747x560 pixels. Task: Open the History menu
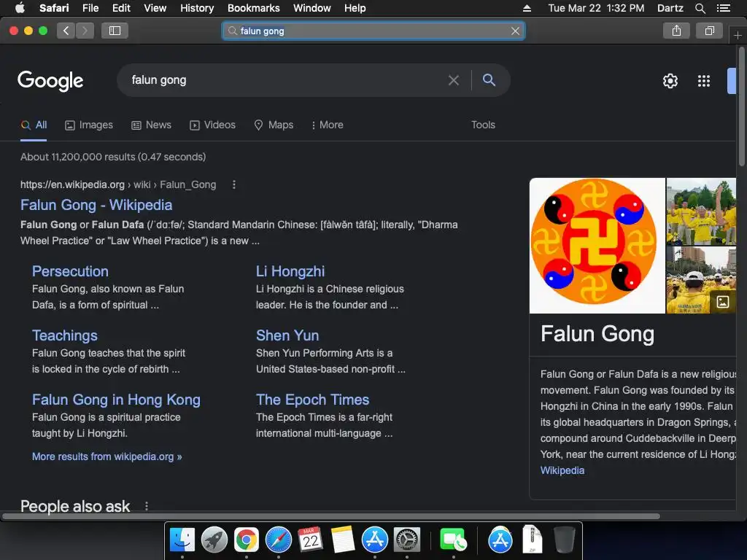tap(197, 8)
